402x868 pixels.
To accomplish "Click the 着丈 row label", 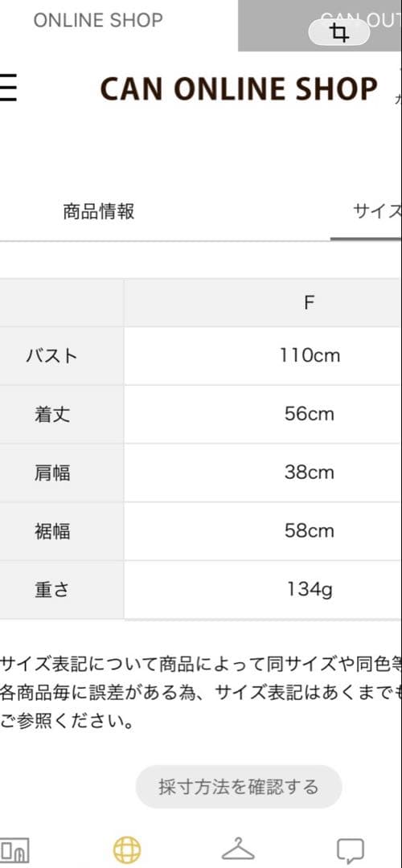I will tap(52, 415).
